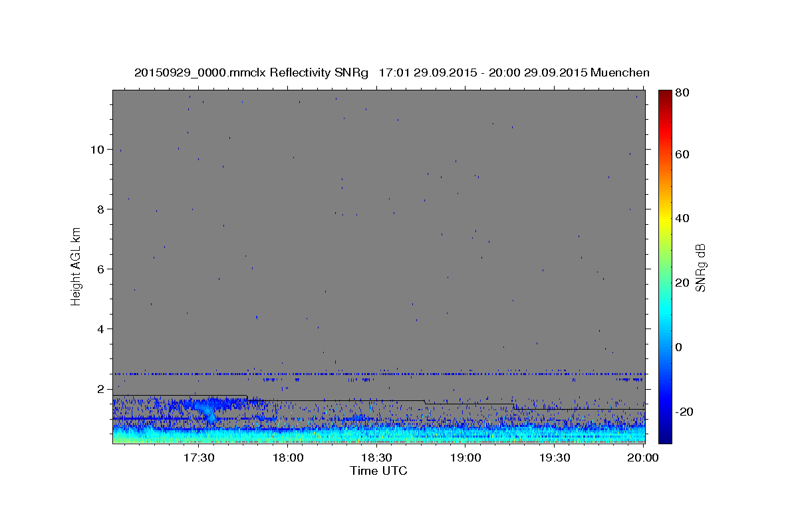Click the 19:30 time tick label
This screenshot has height=532, width=798.
[x=555, y=458]
